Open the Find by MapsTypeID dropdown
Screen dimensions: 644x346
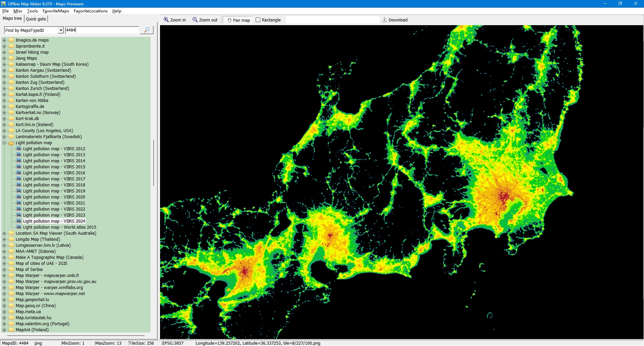[x=61, y=30]
